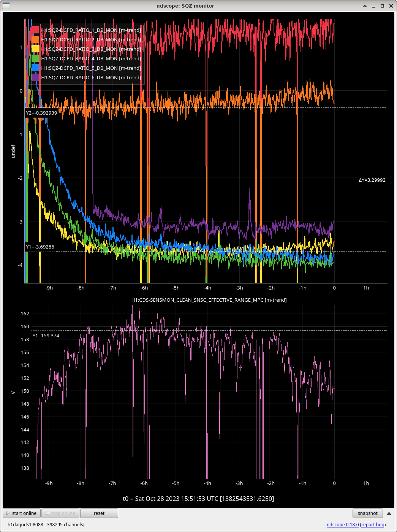Click the Y1=159.374 cursor label in range plot

pyautogui.click(x=46, y=336)
